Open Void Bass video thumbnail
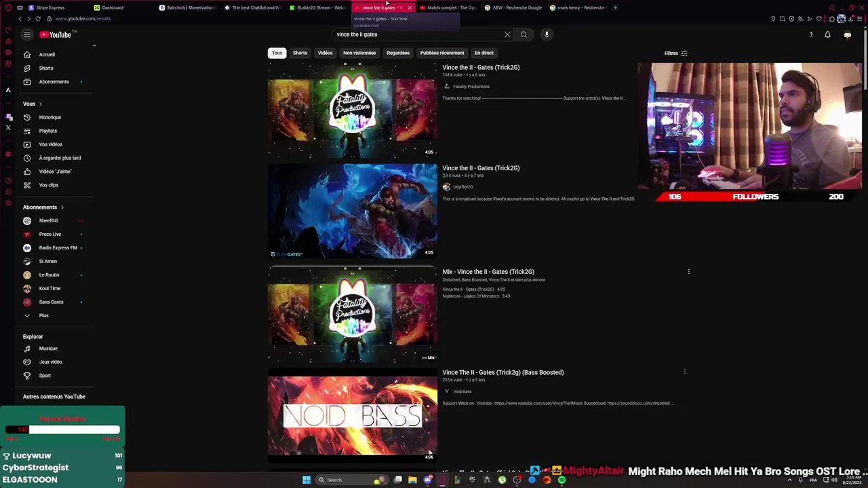 click(x=353, y=415)
